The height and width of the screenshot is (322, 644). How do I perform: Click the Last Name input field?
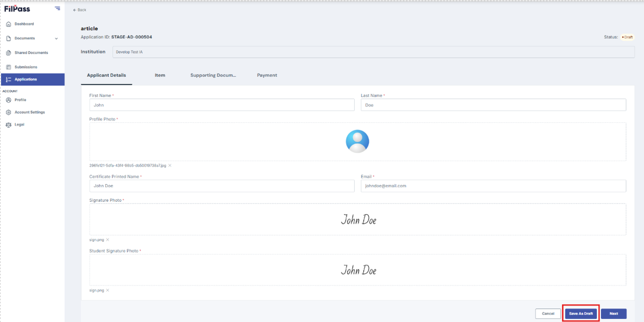pos(493,105)
